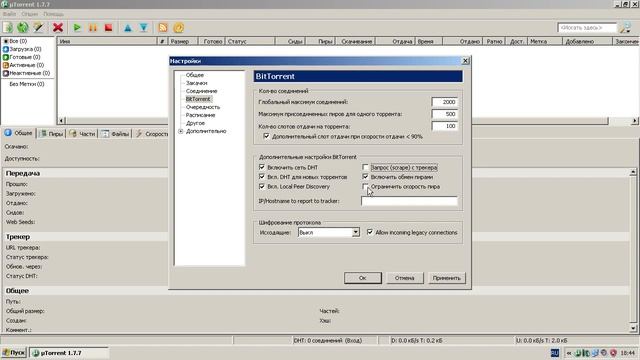Click the Применить button
The height and width of the screenshot is (360, 640).
pyautogui.click(x=447, y=278)
